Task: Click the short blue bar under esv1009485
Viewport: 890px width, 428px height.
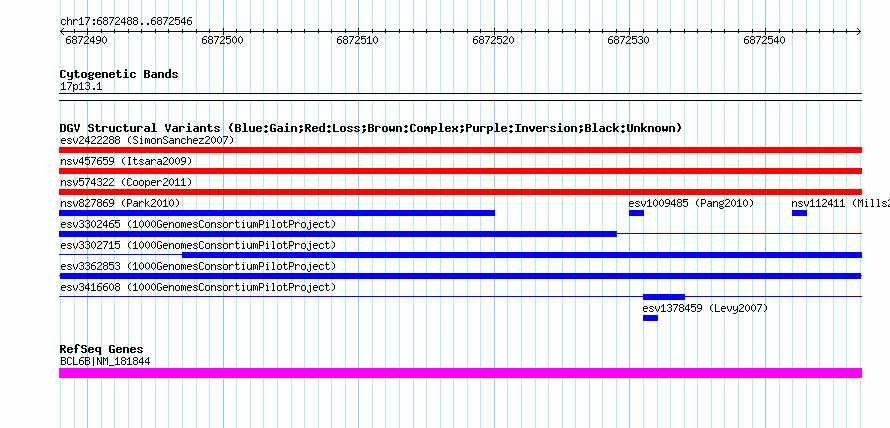Action: point(636,213)
